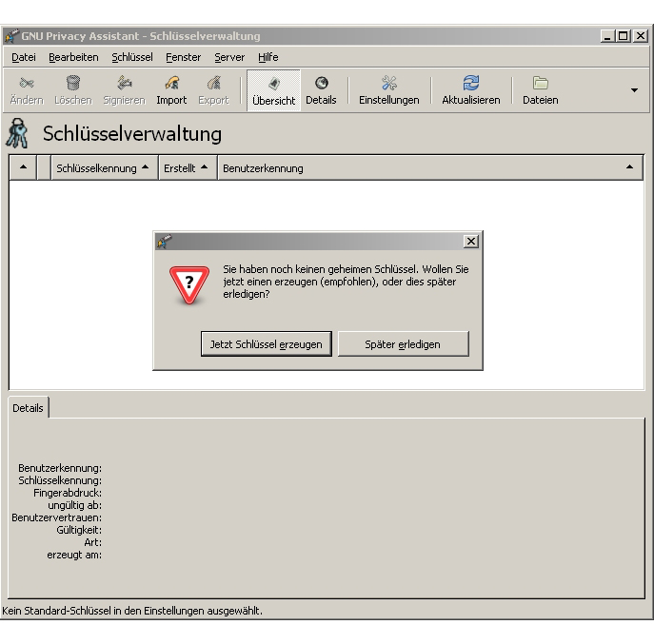Click the Aktualisieren refresh icon
This screenshot has width=654, height=644.
[470, 90]
